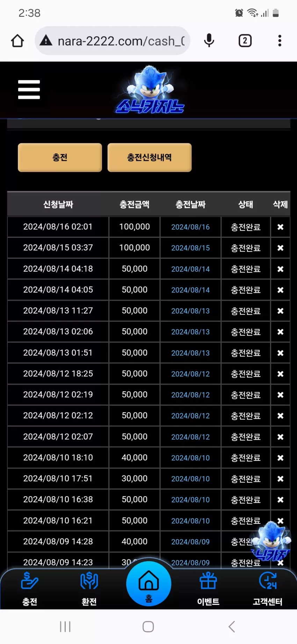
Task: Tap the round 홈 home icon
Action: click(148, 584)
